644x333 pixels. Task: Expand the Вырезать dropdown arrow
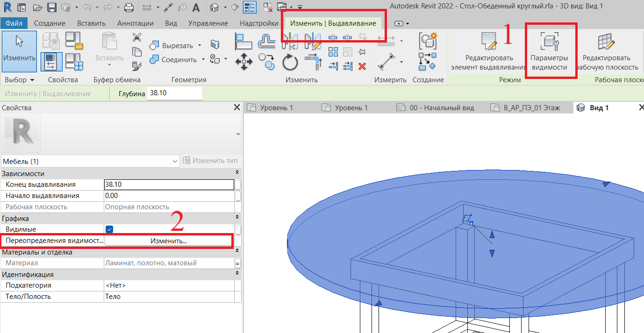coord(200,45)
